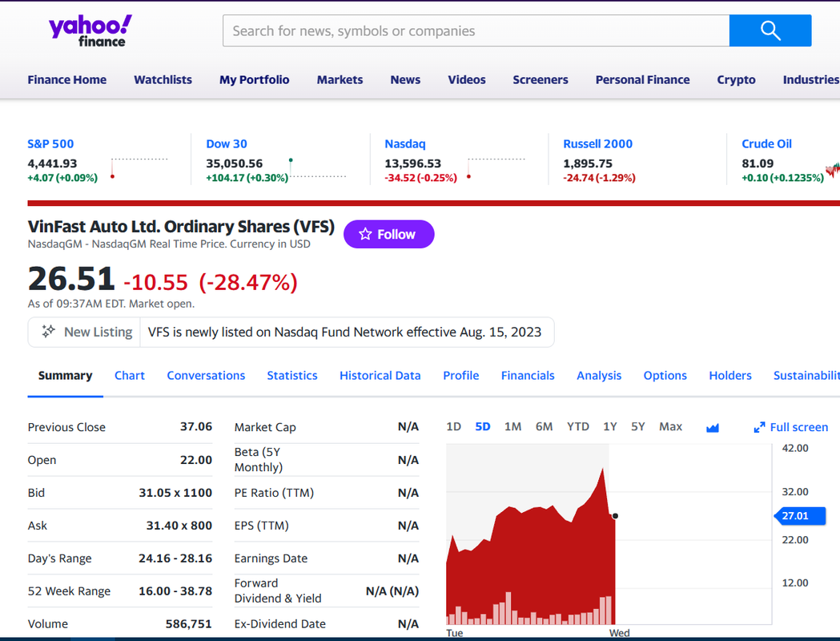Screen dimensions: 840x641
Task: Click the Market Cap label
Action: (x=264, y=427)
